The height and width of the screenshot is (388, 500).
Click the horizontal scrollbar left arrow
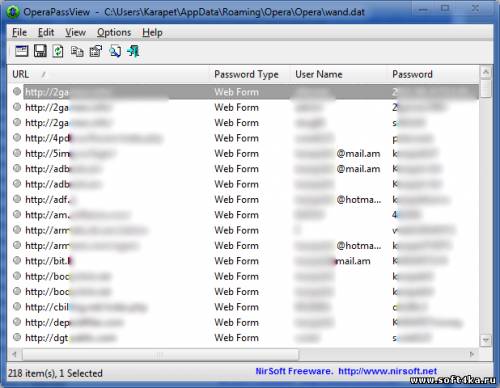coord(14,354)
